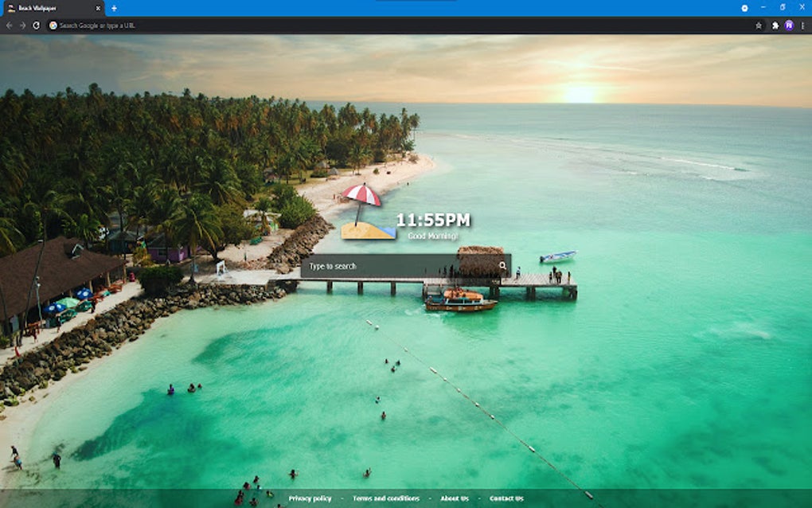812x508 pixels.
Task: Open a new tab with the plus button
Action: [x=114, y=8]
